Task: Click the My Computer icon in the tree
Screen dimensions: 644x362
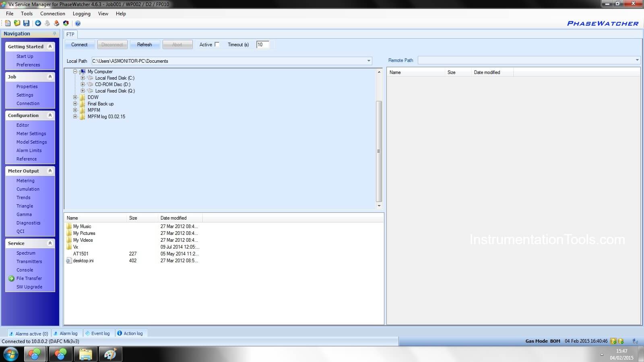Action: (83, 72)
